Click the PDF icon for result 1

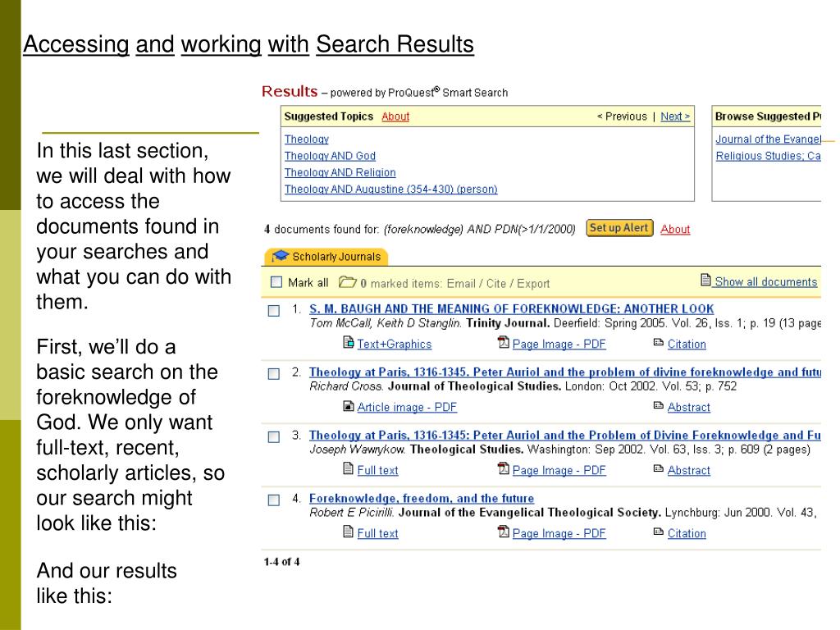point(503,342)
